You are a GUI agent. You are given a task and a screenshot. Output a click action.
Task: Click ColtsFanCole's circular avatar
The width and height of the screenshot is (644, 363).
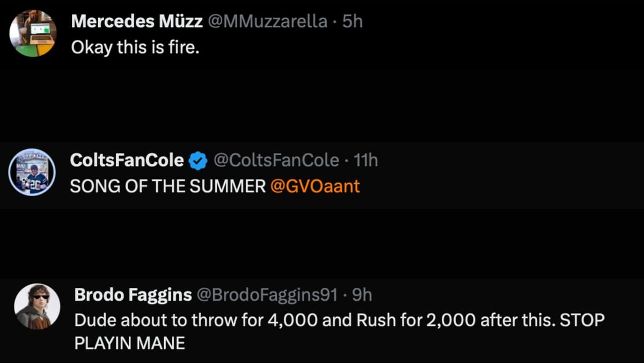(x=32, y=172)
